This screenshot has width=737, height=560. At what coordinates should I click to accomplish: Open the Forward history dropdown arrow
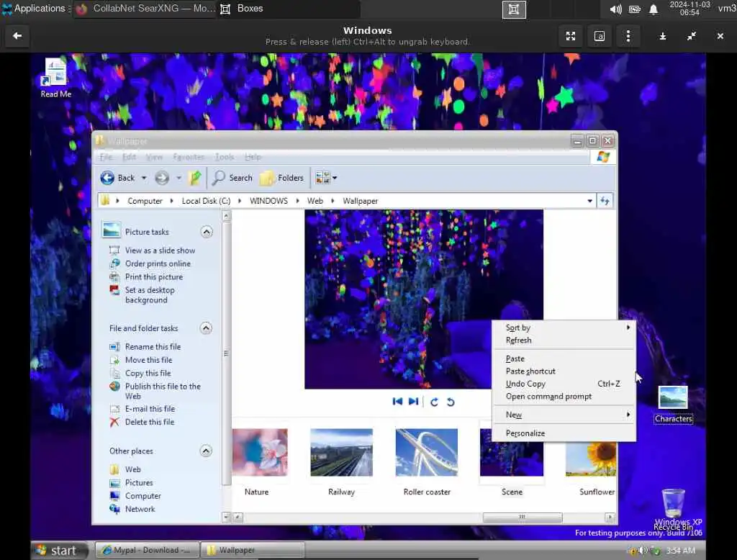pyautogui.click(x=178, y=178)
